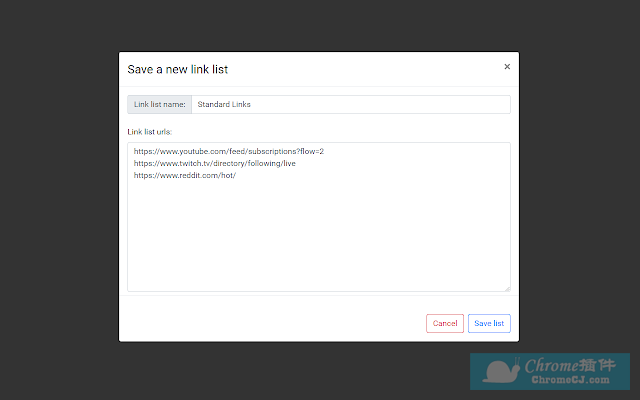Click the Save list button
Screen dimensions: 640x400
point(489,323)
